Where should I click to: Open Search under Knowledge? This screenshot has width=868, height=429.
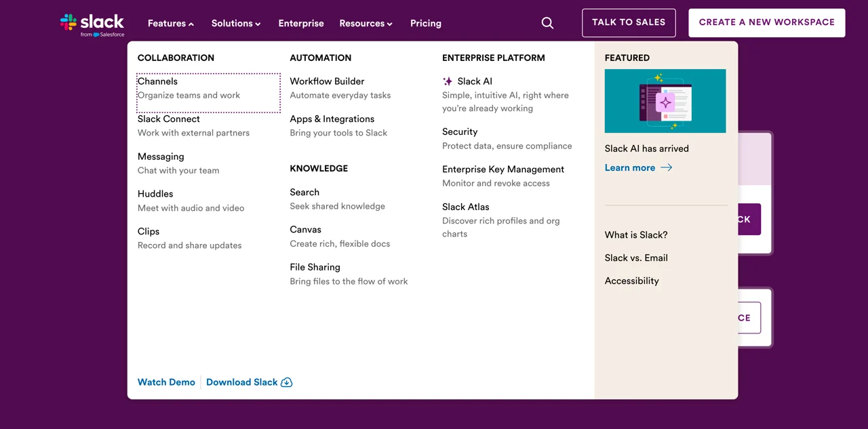click(304, 192)
